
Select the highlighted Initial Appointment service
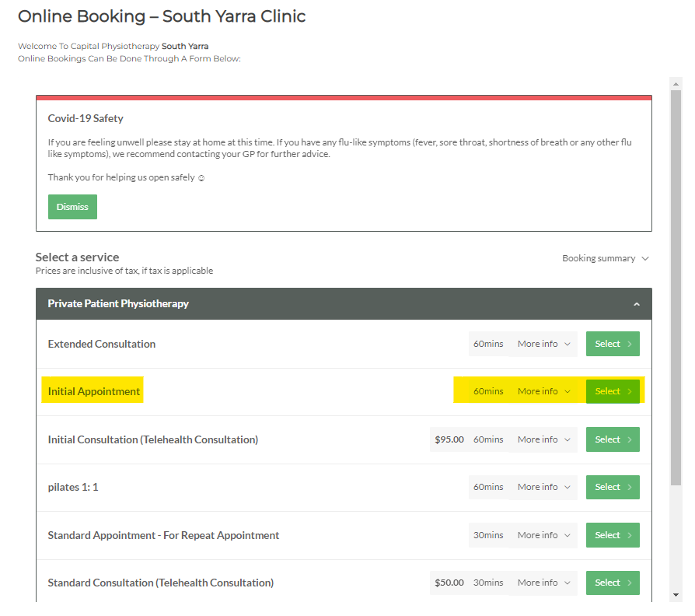pos(613,390)
